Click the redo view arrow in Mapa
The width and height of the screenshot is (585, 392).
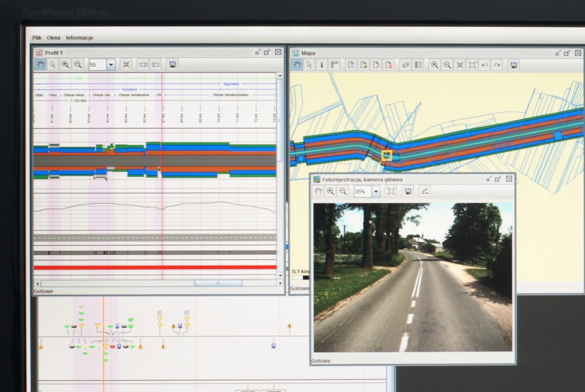(497, 65)
